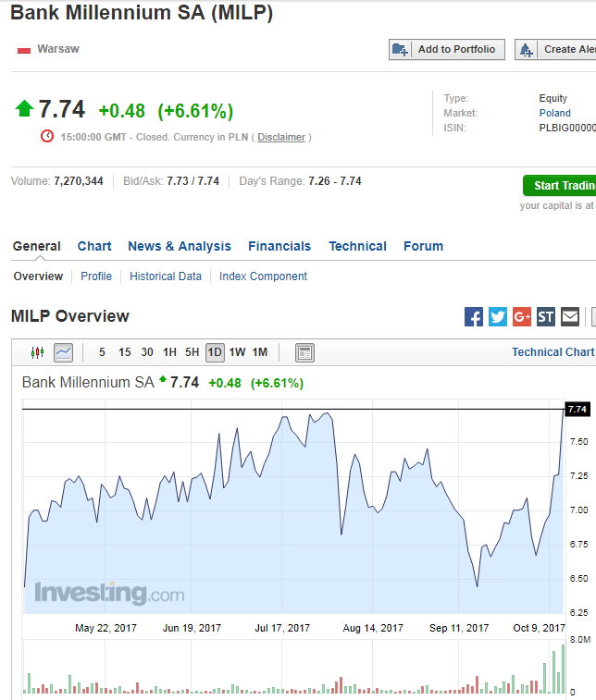This screenshot has height=700, width=596.
Task: Open the Profile sub-tab
Action: tap(96, 276)
